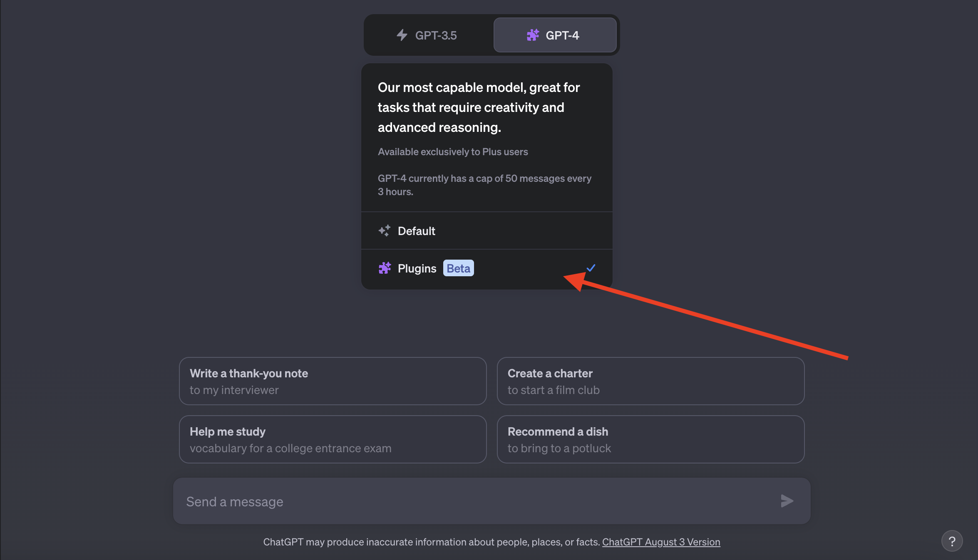Click the 'Write a thank-you note' suggestion
The width and height of the screenshot is (978, 560).
(x=333, y=381)
